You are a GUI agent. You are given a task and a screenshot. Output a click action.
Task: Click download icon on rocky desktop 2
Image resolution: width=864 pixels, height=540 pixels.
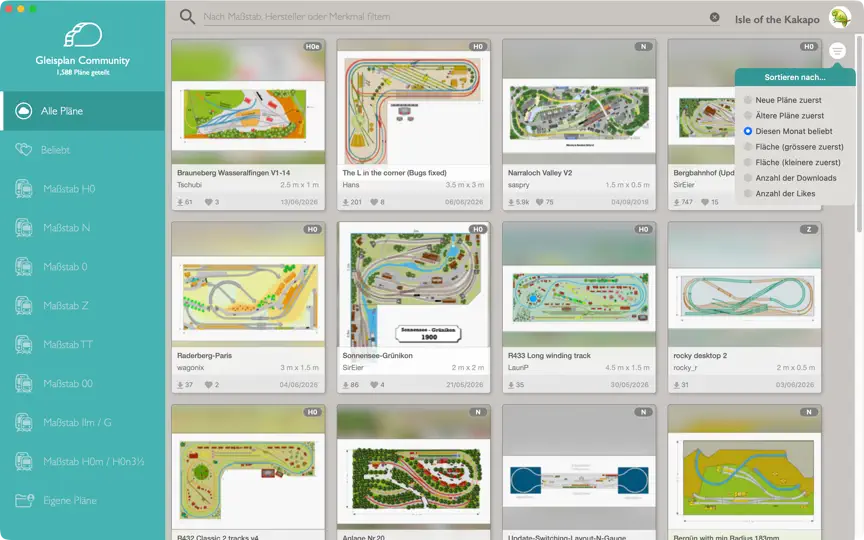coord(676,385)
